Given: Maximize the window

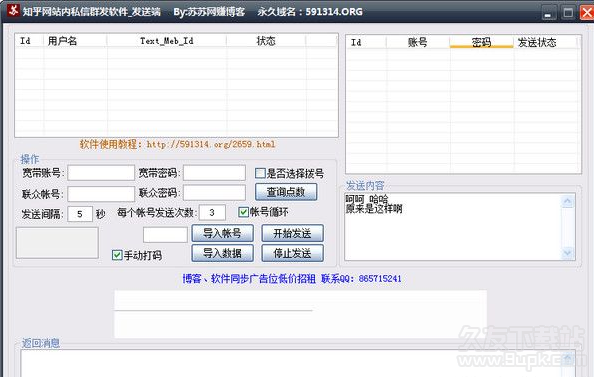Looking at the screenshot, I should (568, 13).
